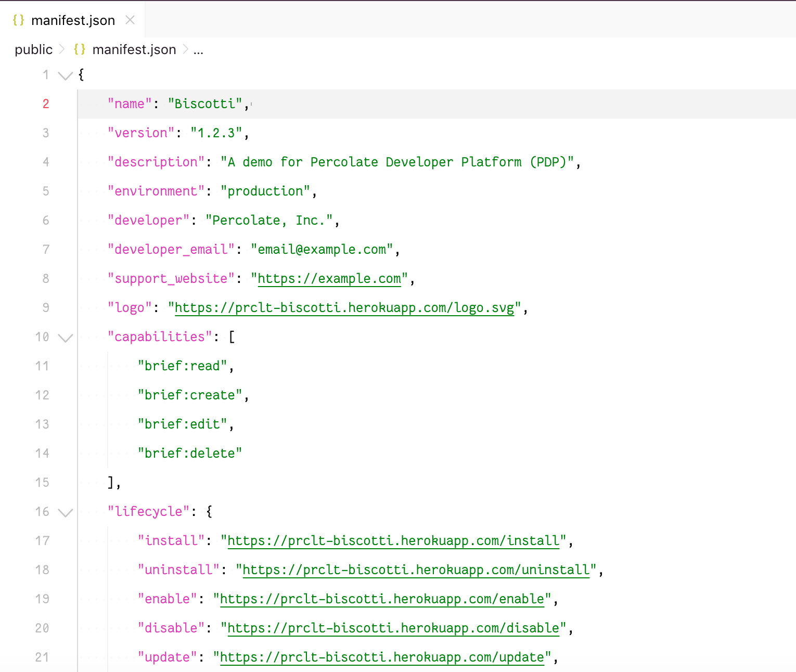796x672 pixels.
Task: Click the "brief:delete" capability
Action: 190,454
